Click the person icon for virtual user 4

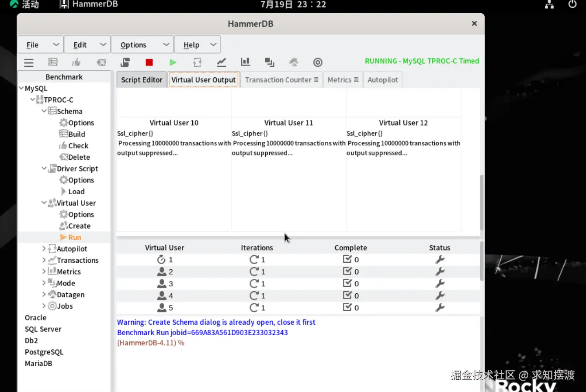[x=162, y=296]
